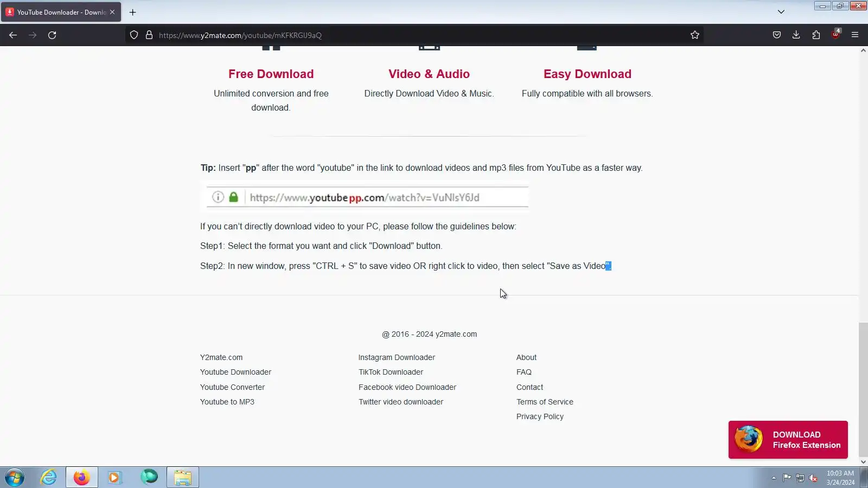Click "Fully compatible with all browsers" text
Screen dimensions: 868x488
(x=588, y=93)
